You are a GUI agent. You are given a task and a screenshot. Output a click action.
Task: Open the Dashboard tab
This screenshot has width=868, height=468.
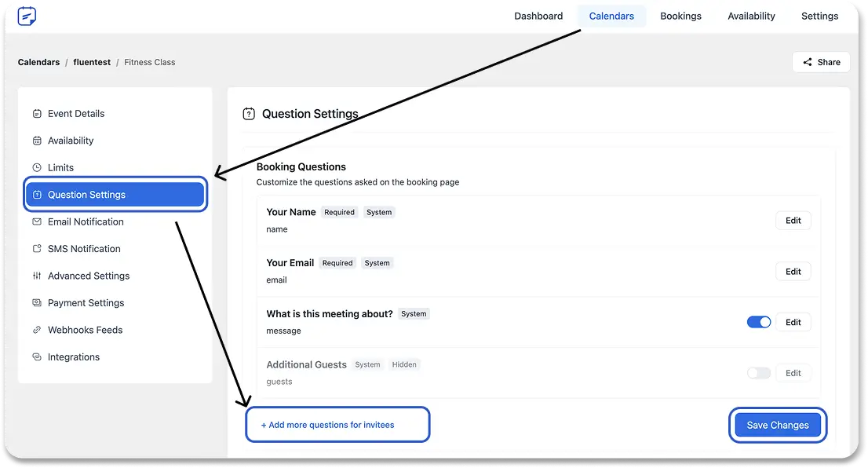pyautogui.click(x=538, y=16)
